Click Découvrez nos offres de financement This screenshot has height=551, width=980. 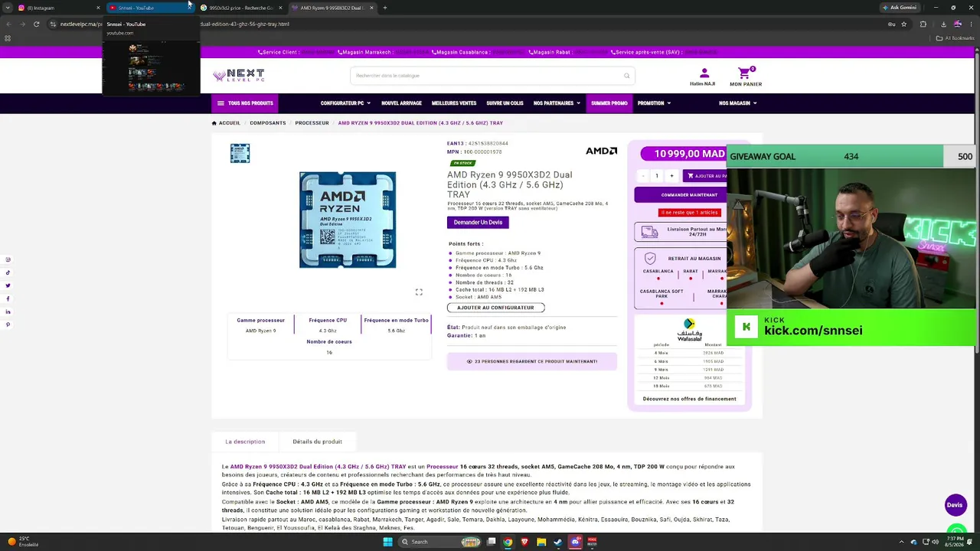point(689,399)
